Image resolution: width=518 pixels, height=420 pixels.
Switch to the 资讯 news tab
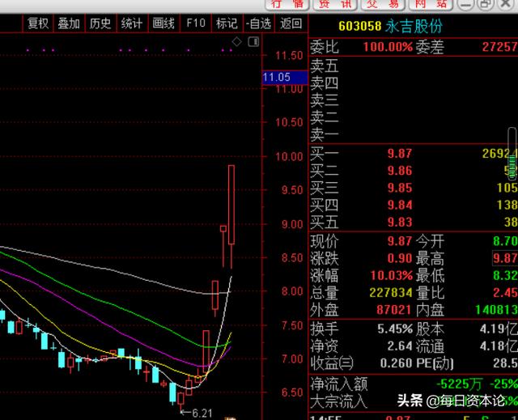[x=335, y=4]
